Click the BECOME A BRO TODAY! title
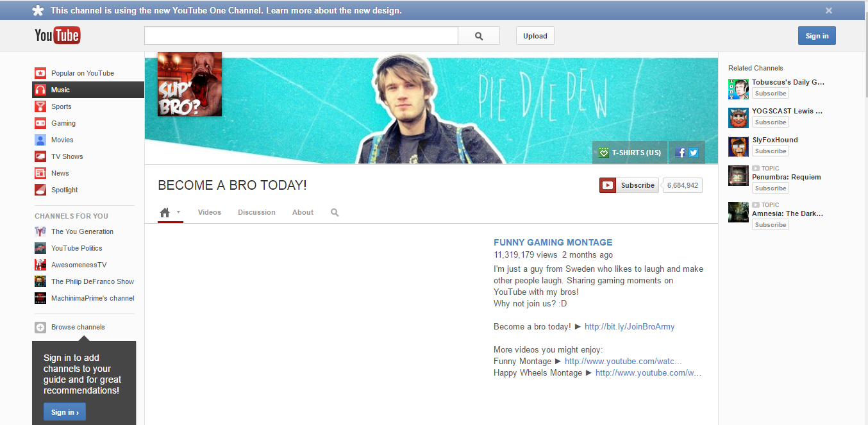The height and width of the screenshot is (425, 868). coord(232,185)
